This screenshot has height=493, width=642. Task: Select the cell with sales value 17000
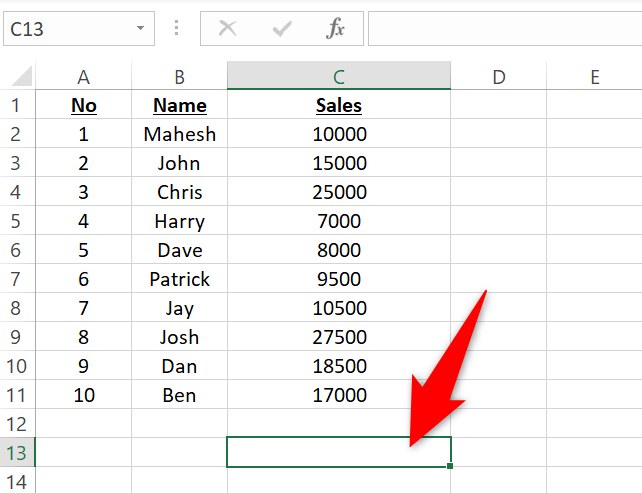pos(339,395)
